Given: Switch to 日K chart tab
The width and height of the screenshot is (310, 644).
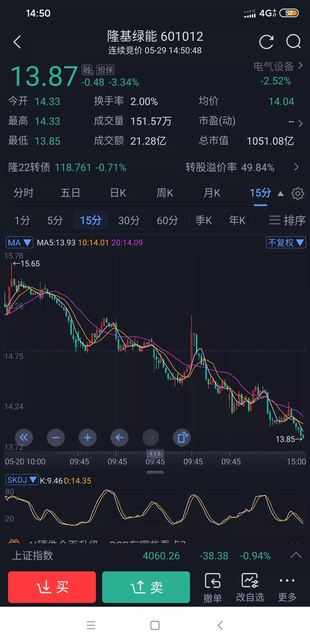Looking at the screenshot, I should coord(118,193).
